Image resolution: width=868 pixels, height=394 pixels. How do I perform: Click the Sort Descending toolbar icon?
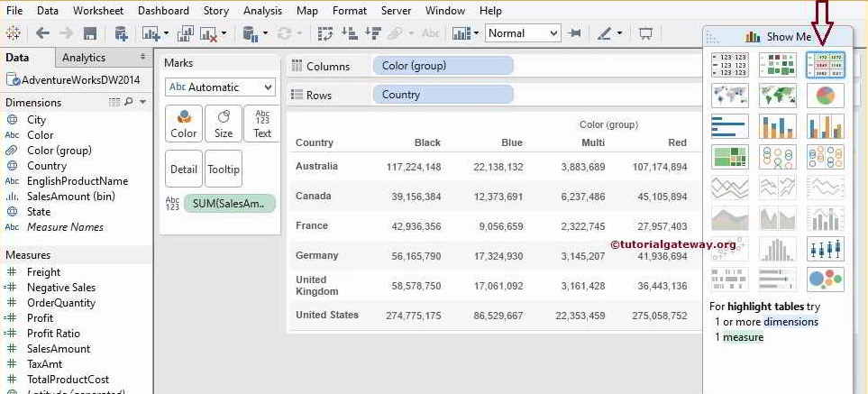point(373,33)
